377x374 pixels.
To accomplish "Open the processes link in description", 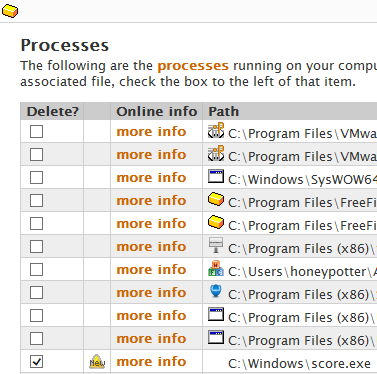I will click(x=193, y=66).
